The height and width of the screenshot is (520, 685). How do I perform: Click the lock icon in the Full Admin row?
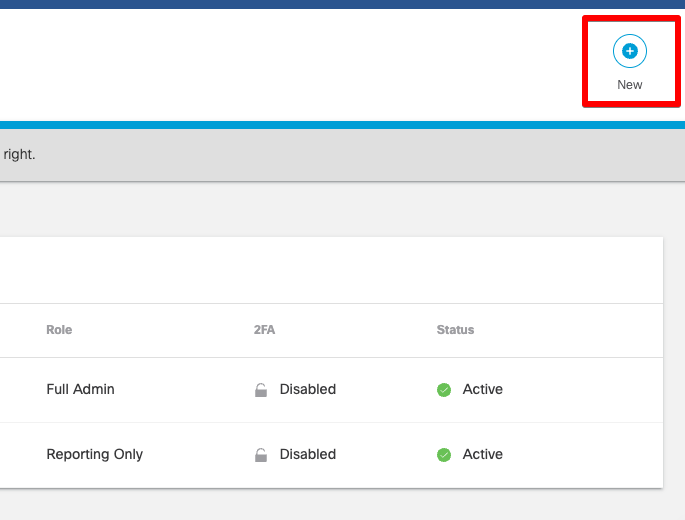261,390
